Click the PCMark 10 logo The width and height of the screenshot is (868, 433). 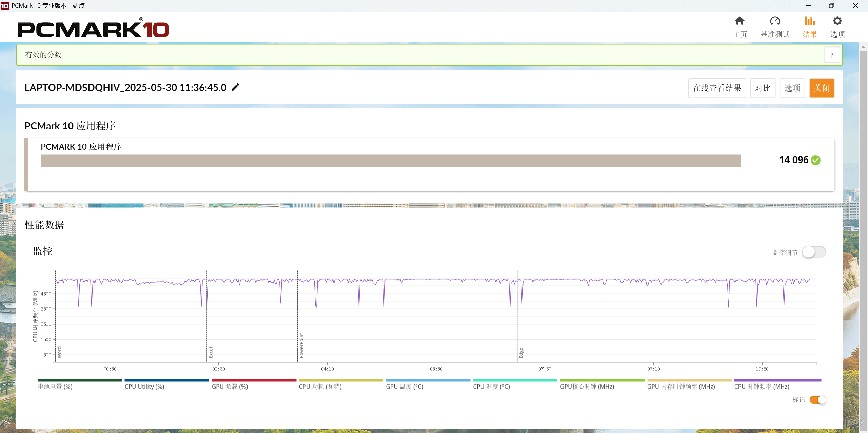(x=93, y=28)
